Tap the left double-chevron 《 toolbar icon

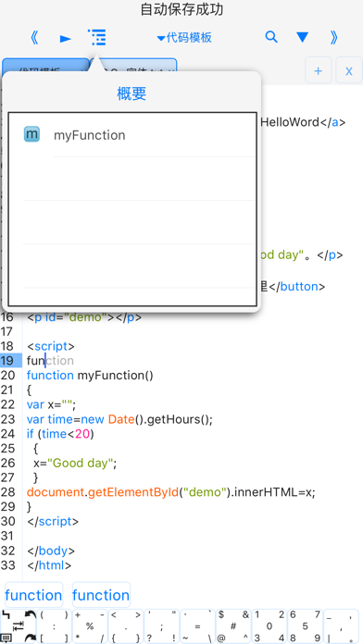click(x=34, y=38)
